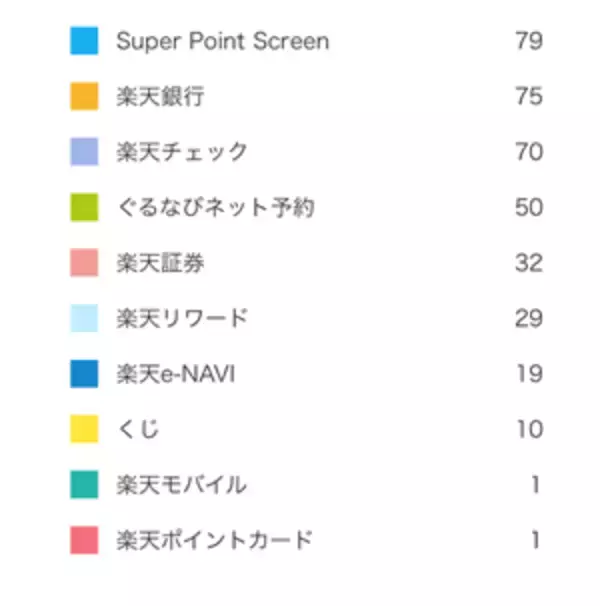Click the 楽天リワード label text

181,319
